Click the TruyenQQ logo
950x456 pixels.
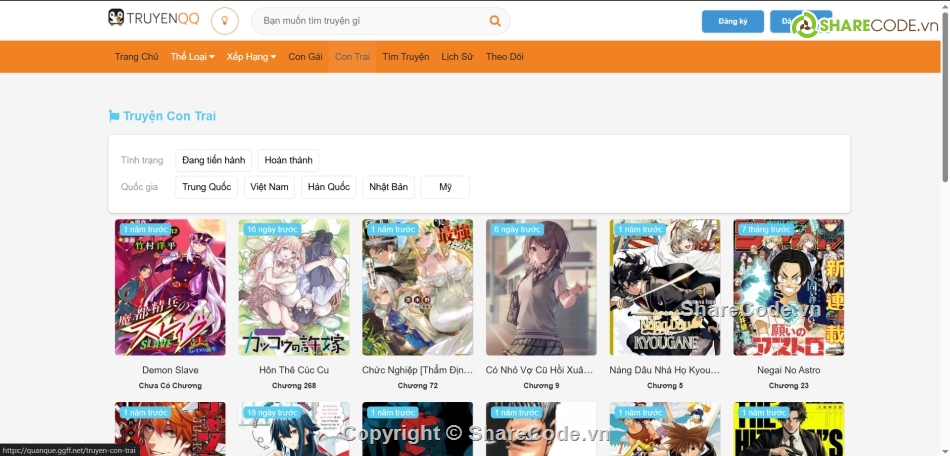pos(152,19)
